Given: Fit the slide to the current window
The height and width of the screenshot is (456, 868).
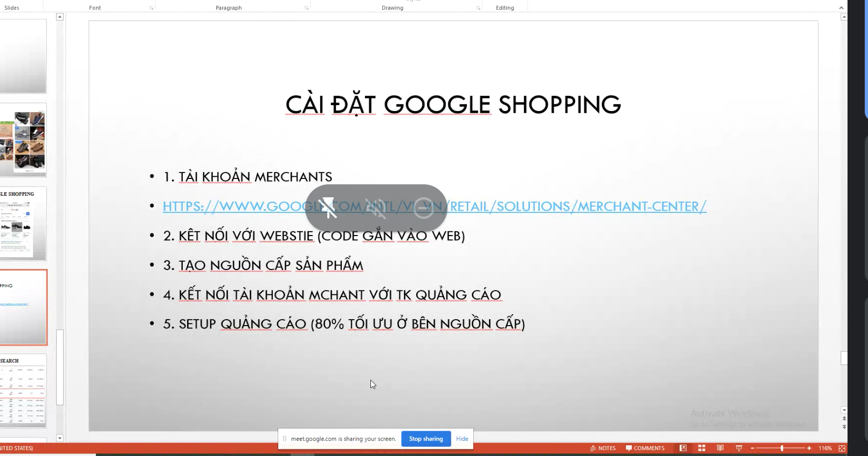Looking at the screenshot, I should tap(842, 448).
